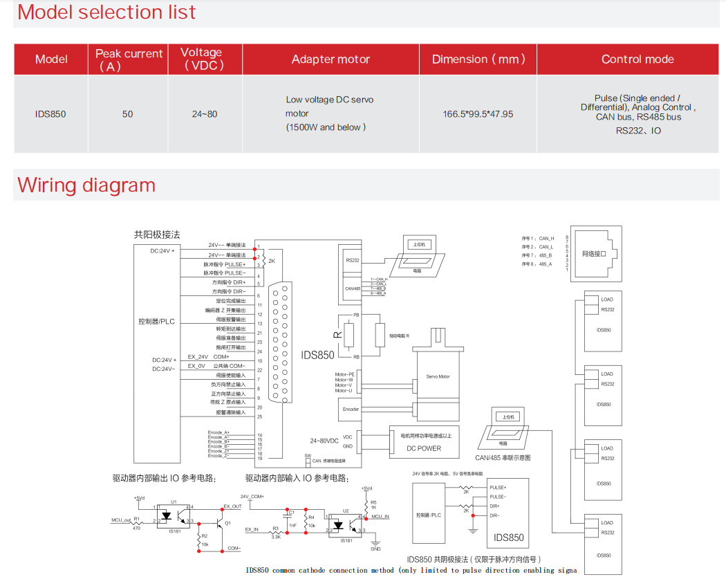The height and width of the screenshot is (588, 726).
Task: Click the Servo Motor symbol in the diagram
Action: pos(437,376)
